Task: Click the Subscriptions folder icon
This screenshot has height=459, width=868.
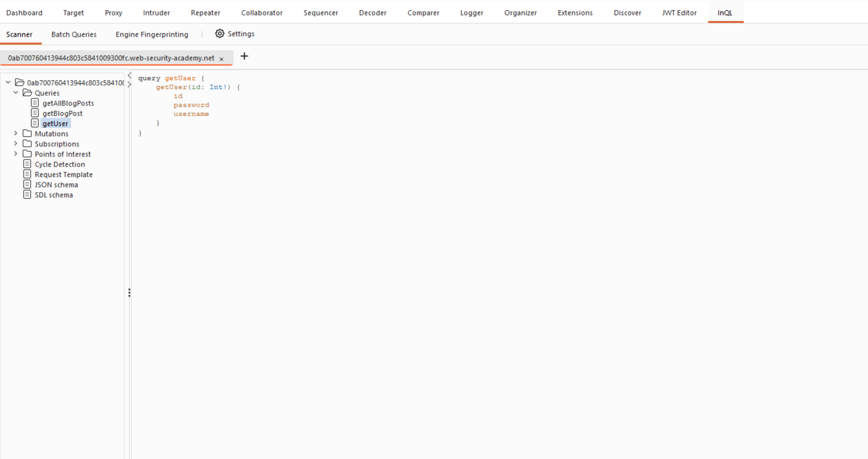Action: point(27,144)
